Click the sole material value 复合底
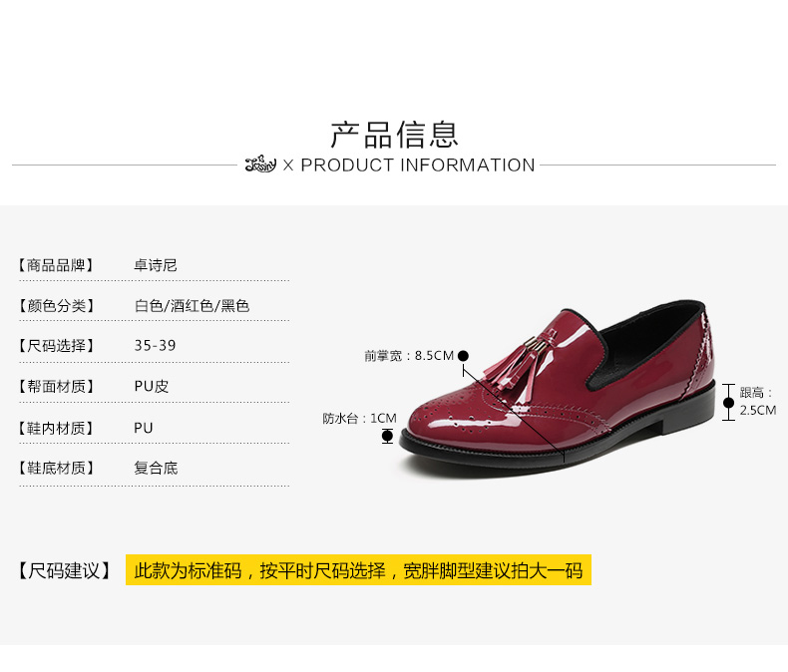The width and height of the screenshot is (788, 672). click(156, 468)
